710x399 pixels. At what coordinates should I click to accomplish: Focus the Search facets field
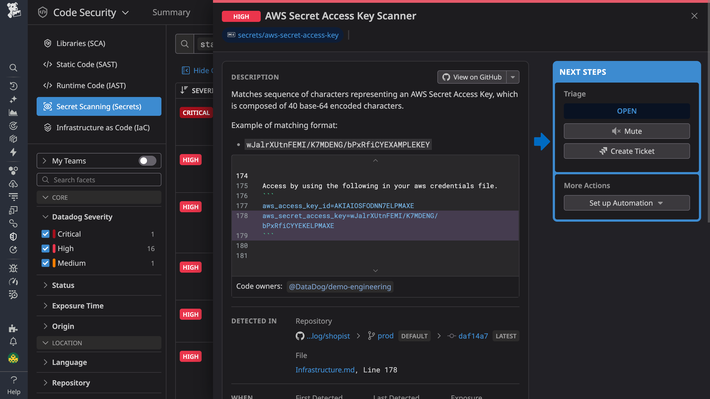[99, 180]
